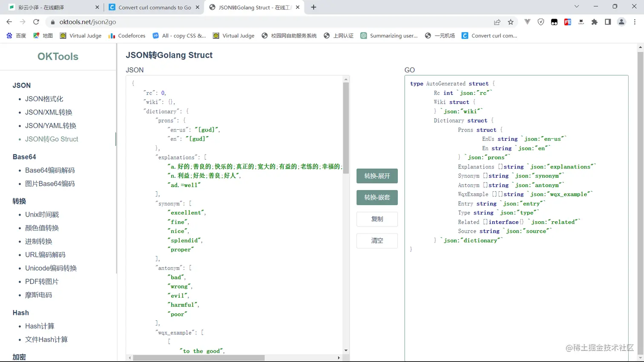644x362 pixels.
Task: Click the "excellent" synonym line
Action: [187, 213]
